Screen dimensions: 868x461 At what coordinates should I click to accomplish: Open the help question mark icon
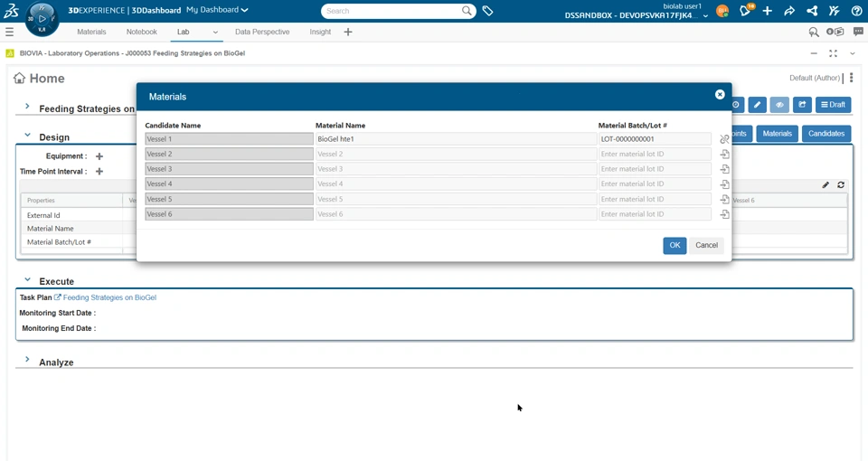click(x=856, y=11)
